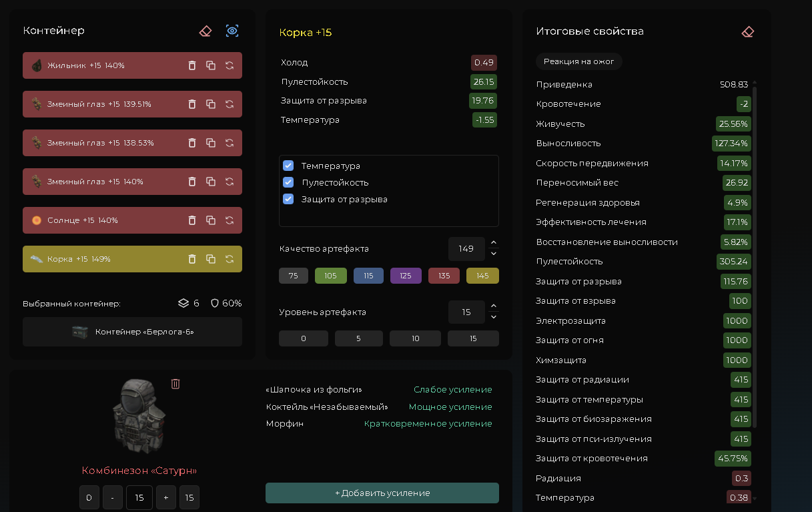Viewport: 812px width, 512px height.
Task: Clear the Контейнер panel with eraser
Action: click(206, 31)
